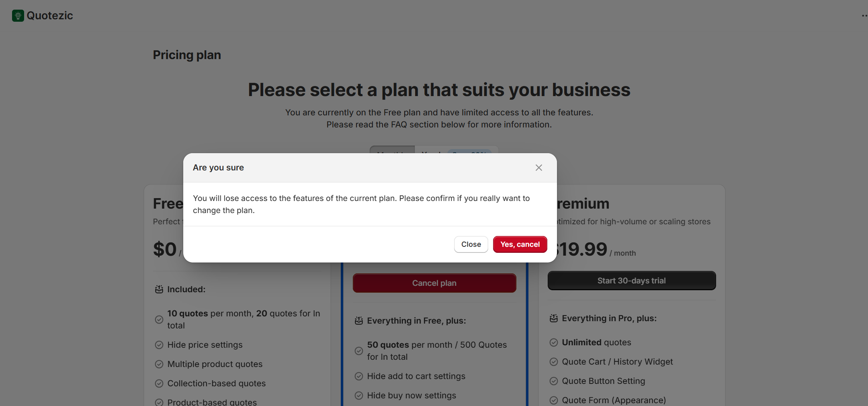Close the dialog with the X icon
This screenshot has height=406, width=868.
tap(538, 168)
